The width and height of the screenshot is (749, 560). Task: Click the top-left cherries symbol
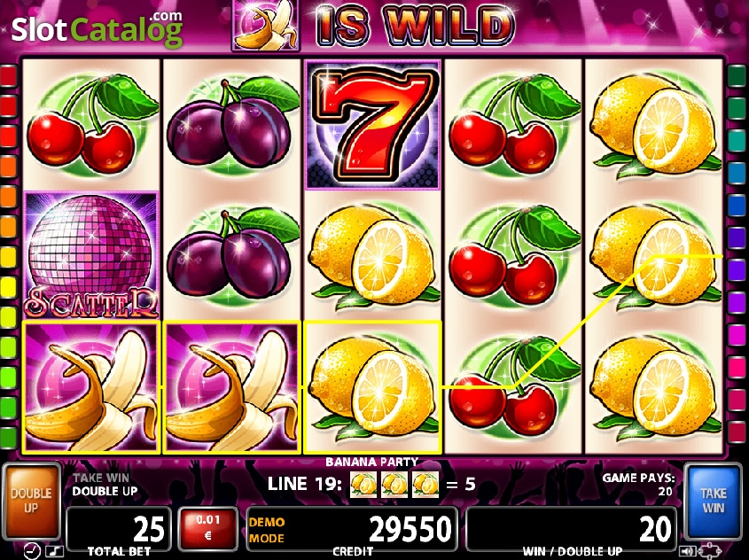tap(90, 123)
